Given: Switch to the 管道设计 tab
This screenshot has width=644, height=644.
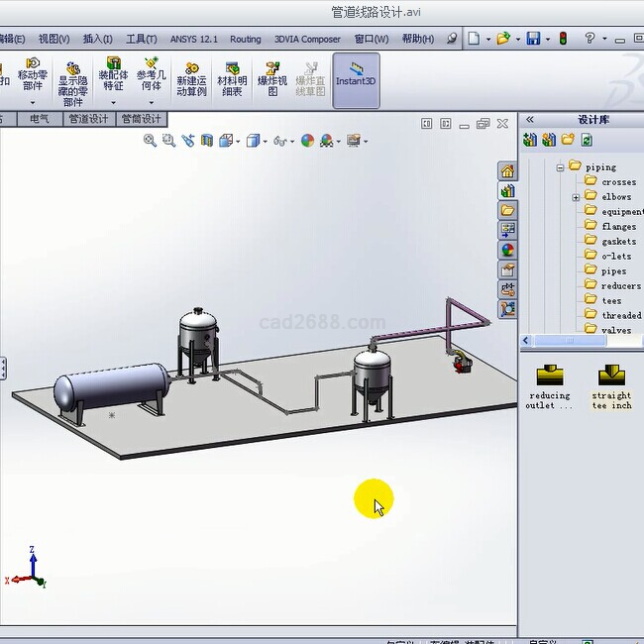Looking at the screenshot, I should [x=87, y=119].
